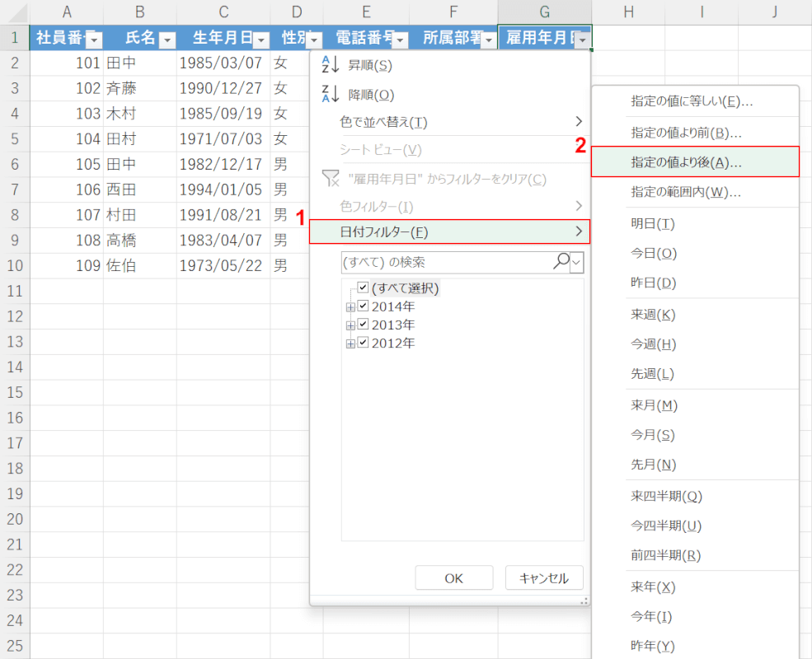Select 来月(M) date filter

[695, 405]
